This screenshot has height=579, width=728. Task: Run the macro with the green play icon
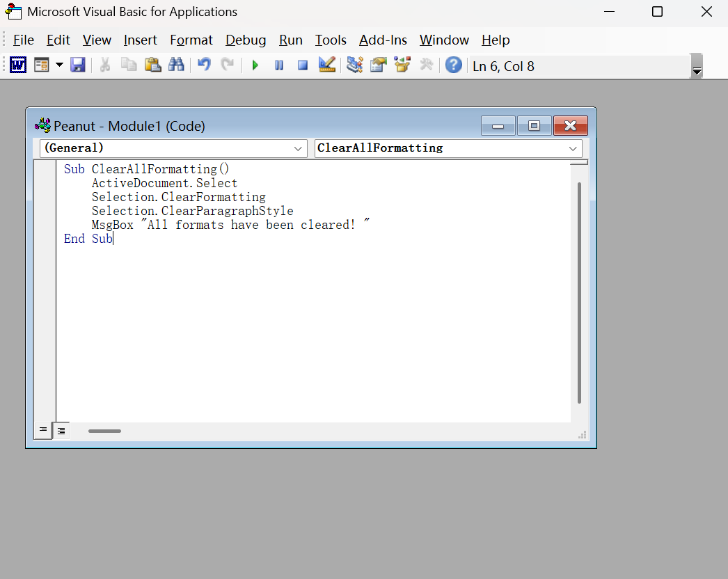255,65
